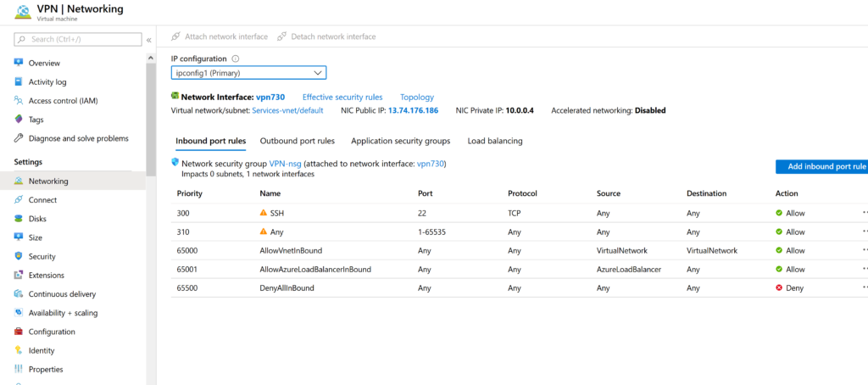This screenshot has height=385, width=868.
Task: Click the SSH rule name
Action: tap(277, 213)
